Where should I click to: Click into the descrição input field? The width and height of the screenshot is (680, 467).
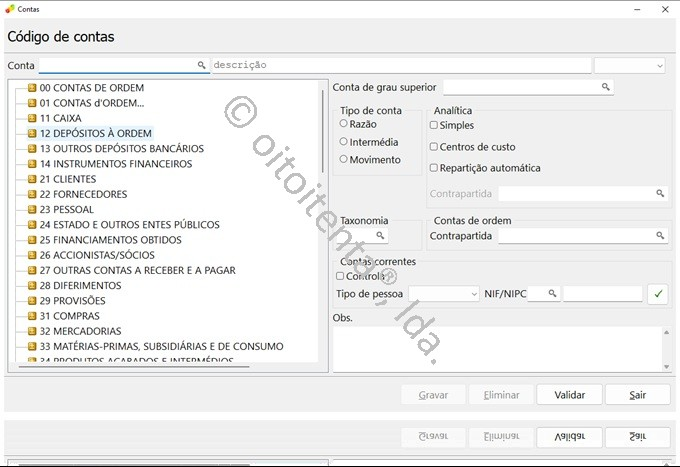pos(402,65)
